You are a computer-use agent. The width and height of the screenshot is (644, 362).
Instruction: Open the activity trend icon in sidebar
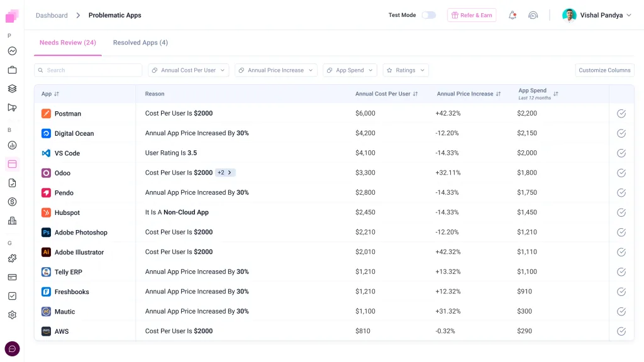[x=13, y=51]
